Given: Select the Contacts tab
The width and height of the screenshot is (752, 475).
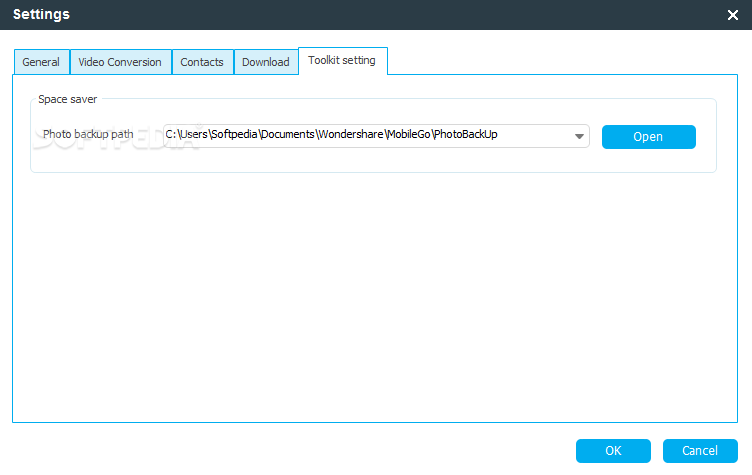Looking at the screenshot, I should [202, 62].
